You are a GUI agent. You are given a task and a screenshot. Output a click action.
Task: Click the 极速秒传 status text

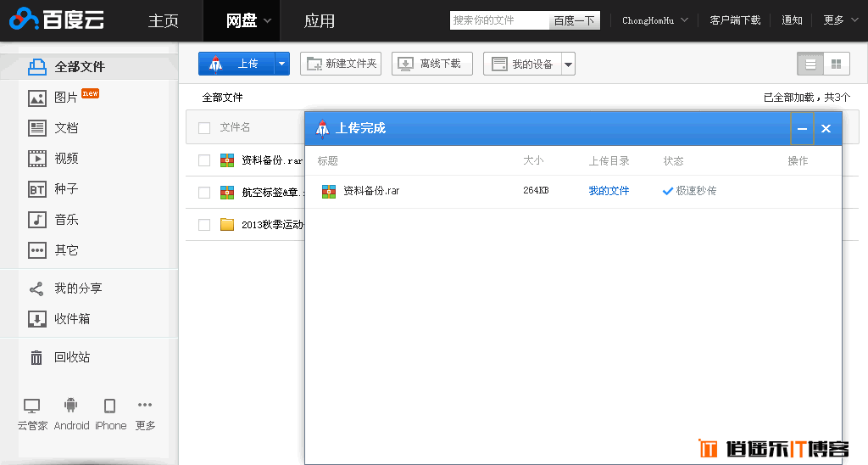[x=696, y=191]
